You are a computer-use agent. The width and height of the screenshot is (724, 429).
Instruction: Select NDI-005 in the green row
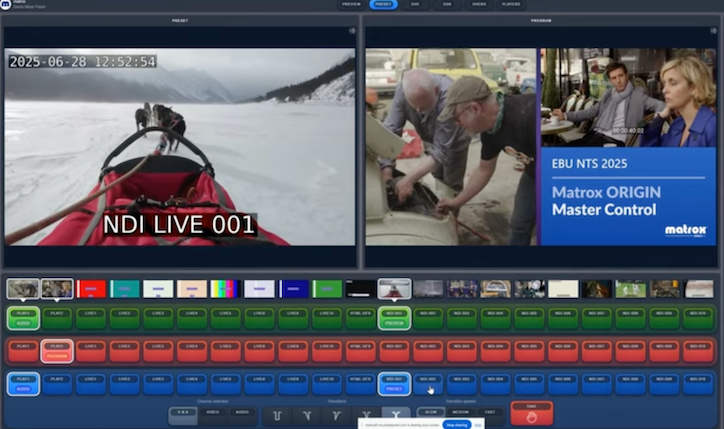coord(529,318)
